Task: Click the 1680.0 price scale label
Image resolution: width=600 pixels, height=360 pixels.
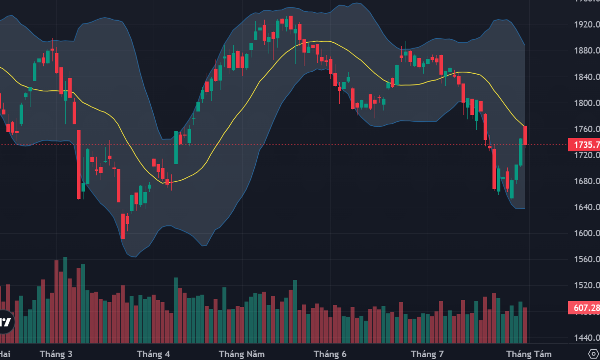Action: pos(587,181)
